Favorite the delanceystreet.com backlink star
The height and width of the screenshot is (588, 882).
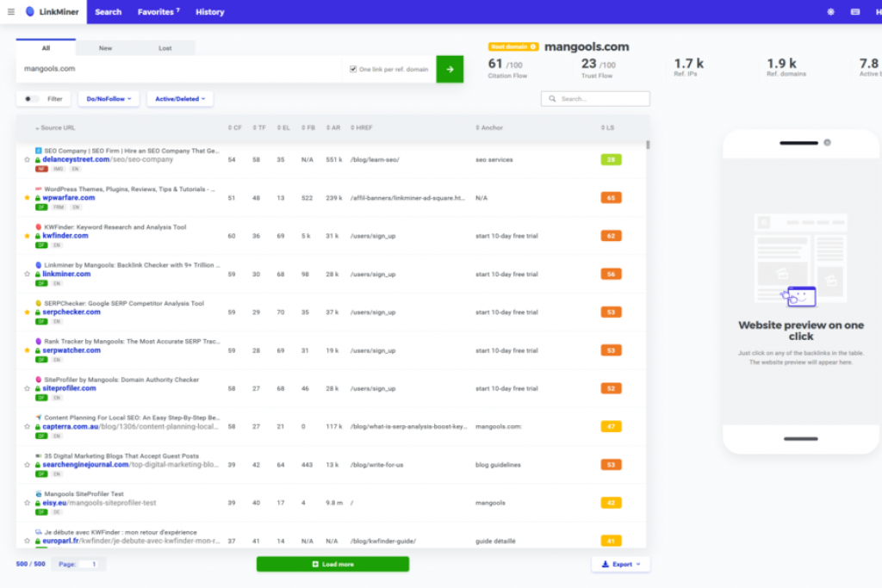(27, 159)
